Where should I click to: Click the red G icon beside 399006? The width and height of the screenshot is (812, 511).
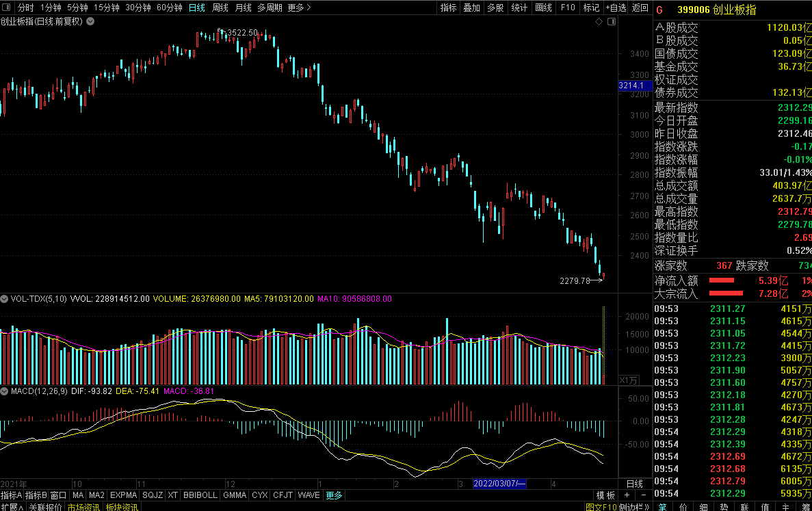click(x=659, y=10)
